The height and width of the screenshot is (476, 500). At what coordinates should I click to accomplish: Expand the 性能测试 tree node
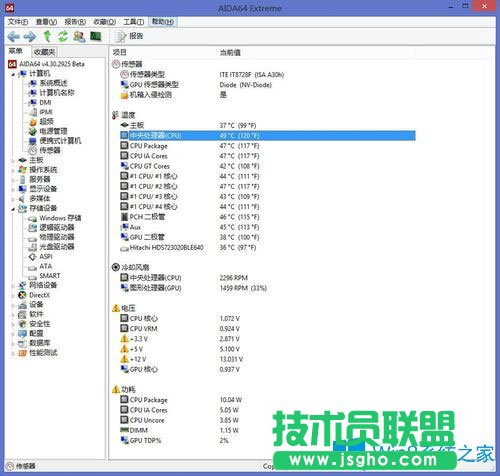click(13, 353)
